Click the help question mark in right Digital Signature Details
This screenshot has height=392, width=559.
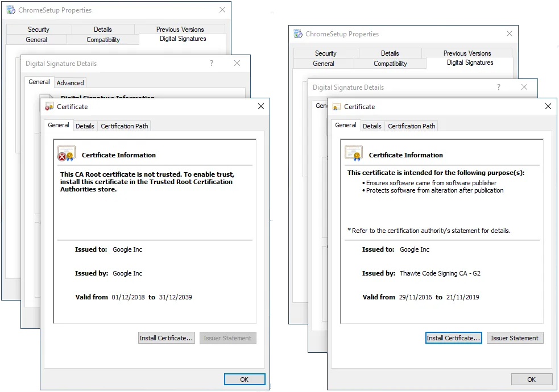click(498, 87)
